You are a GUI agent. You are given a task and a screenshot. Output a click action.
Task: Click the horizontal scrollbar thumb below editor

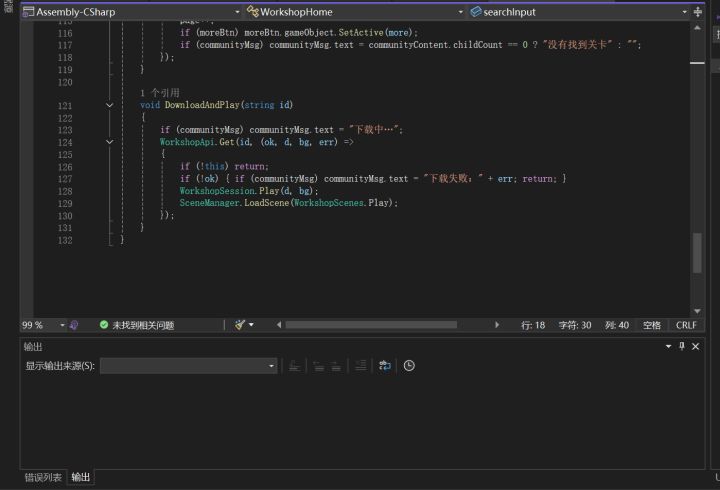[371, 325]
